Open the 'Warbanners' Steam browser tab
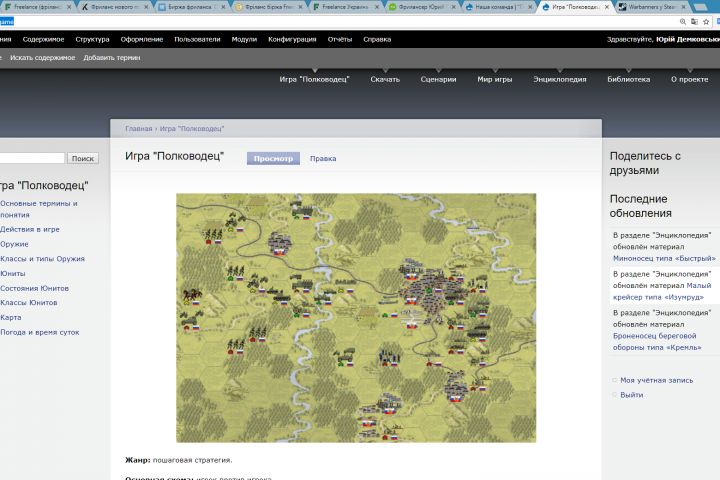The width and height of the screenshot is (720, 480). [x=651, y=7]
